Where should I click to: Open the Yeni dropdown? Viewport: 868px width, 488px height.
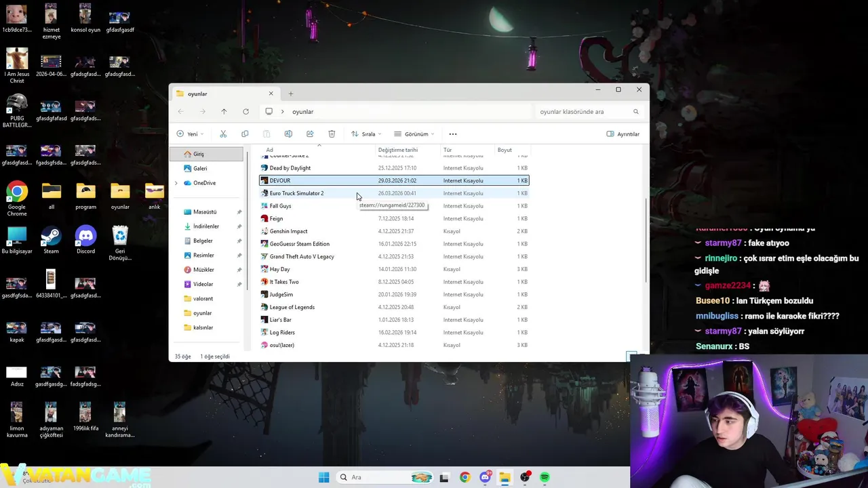pos(190,134)
